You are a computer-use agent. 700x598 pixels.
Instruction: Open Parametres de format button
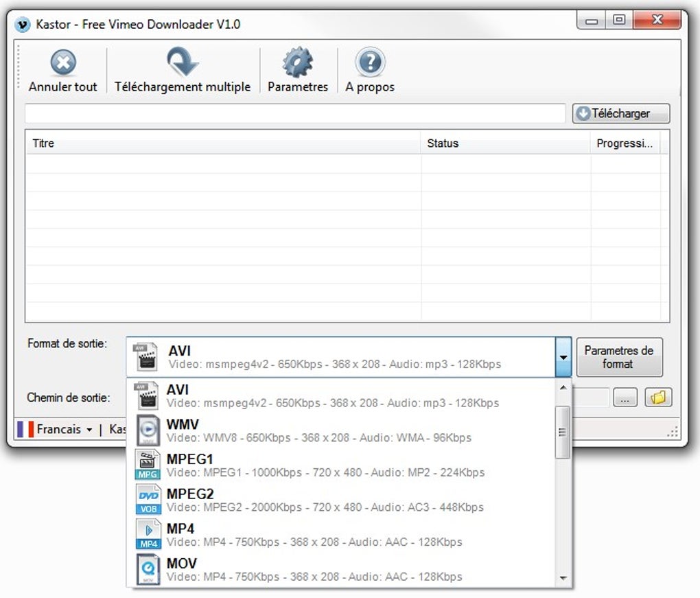pyautogui.click(x=619, y=357)
